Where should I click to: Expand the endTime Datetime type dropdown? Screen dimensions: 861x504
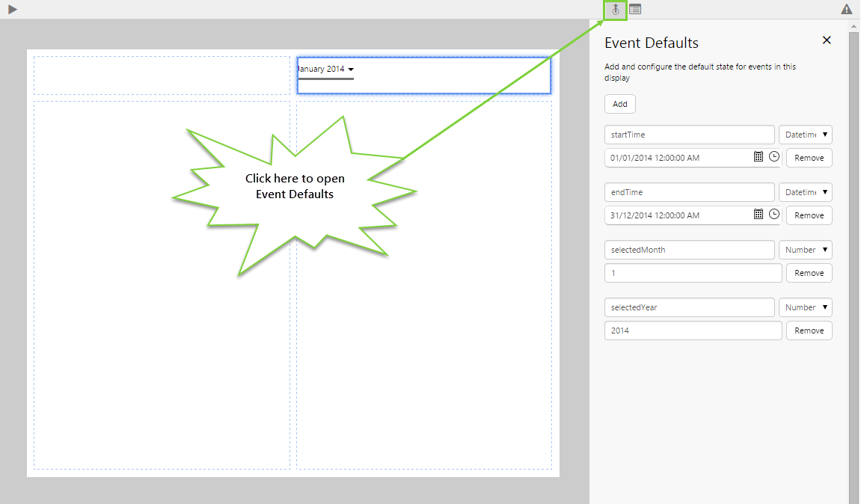click(805, 192)
